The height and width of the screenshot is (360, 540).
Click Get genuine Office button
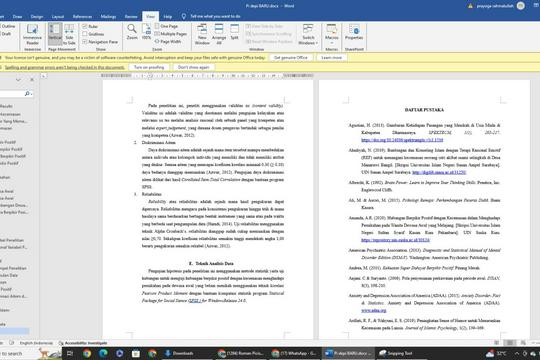291,58
